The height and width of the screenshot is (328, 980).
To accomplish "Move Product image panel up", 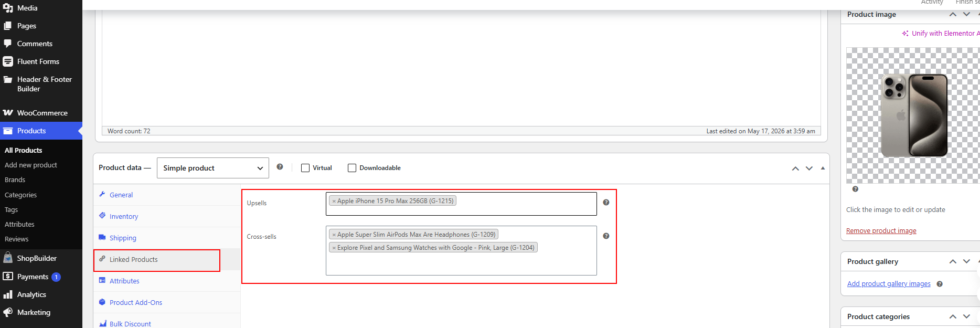I will click(x=953, y=15).
